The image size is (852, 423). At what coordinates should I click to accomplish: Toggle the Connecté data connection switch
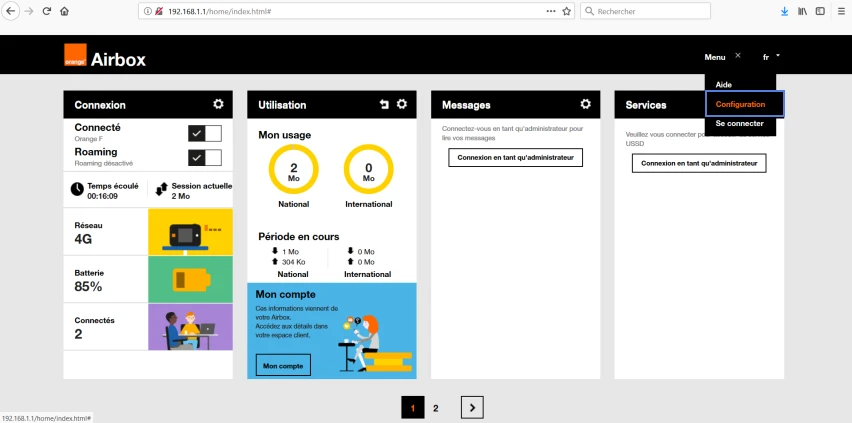205,133
